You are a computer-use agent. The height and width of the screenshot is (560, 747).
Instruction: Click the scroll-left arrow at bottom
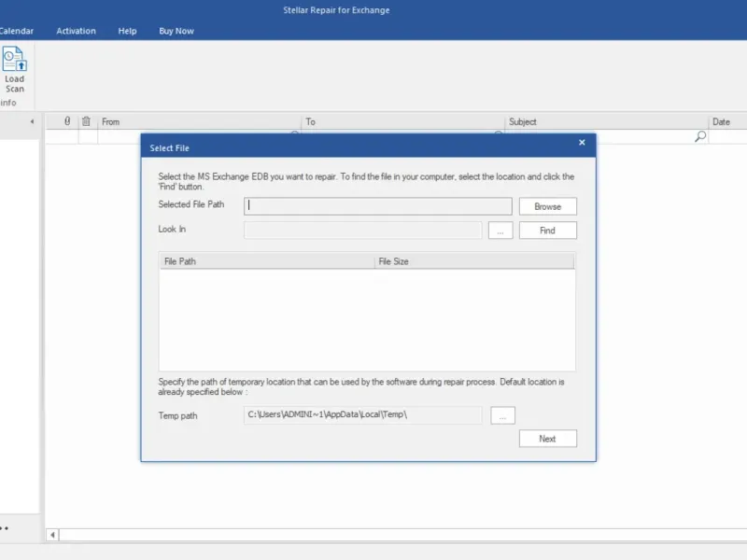pyautogui.click(x=52, y=535)
